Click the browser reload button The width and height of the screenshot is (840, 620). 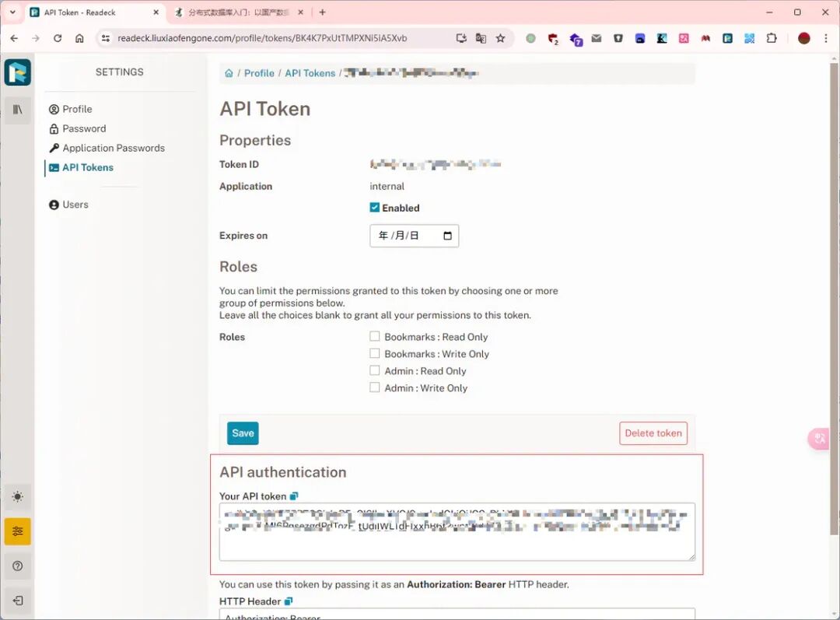[x=58, y=38]
